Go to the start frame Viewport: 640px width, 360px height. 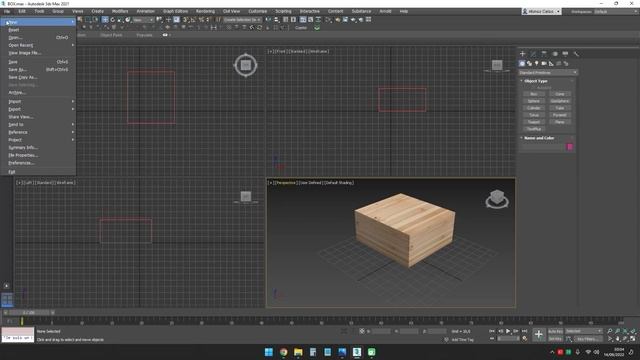492,331
